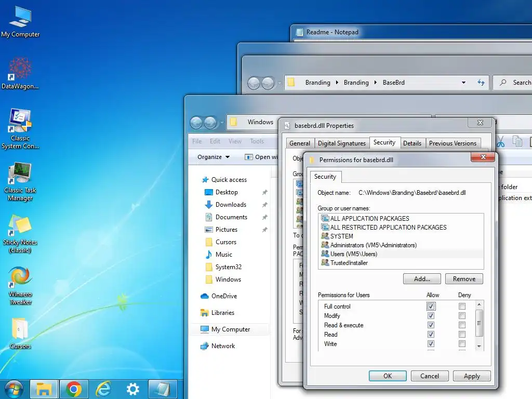Image resolution: width=532 pixels, height=399 pixels.
Task: Switch to Notepad taskbar button
Action: [x=163, y=389]
